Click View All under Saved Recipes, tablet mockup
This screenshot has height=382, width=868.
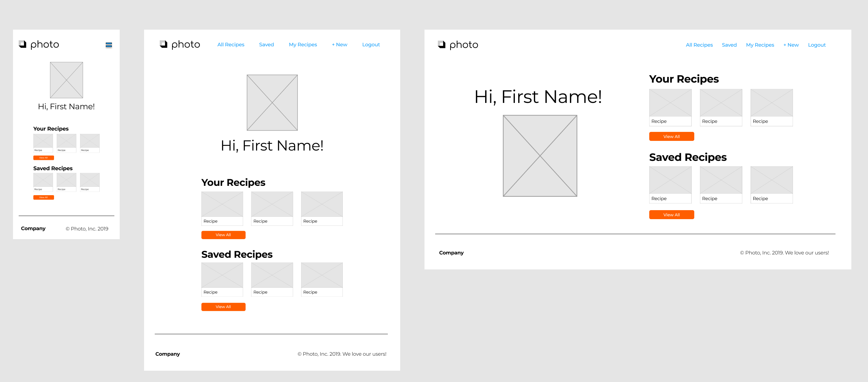coord(223,307)
